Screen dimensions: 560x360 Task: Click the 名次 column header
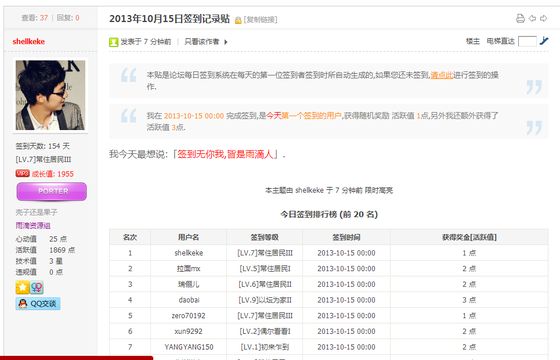(130, 237)
